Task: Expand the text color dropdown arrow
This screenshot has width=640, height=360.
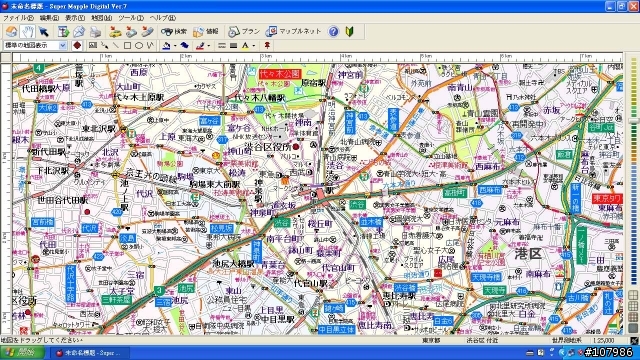Action: pyautogui.click(x=253, y=46)
